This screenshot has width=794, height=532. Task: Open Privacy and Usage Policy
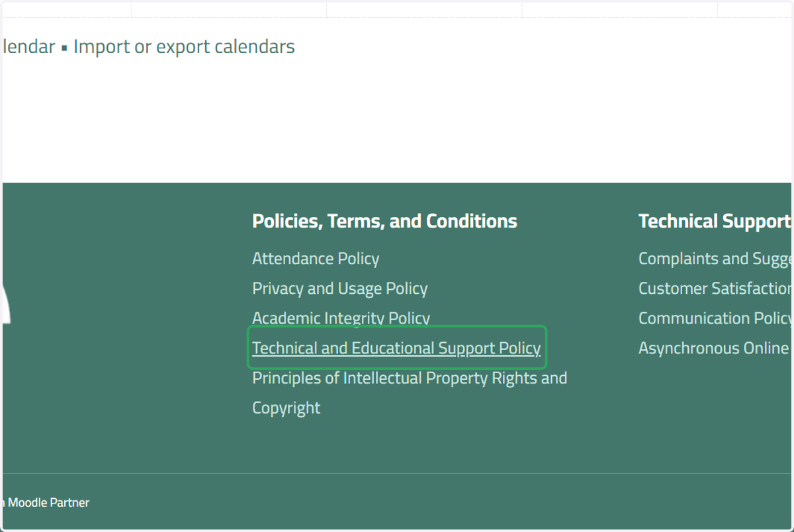340,288
